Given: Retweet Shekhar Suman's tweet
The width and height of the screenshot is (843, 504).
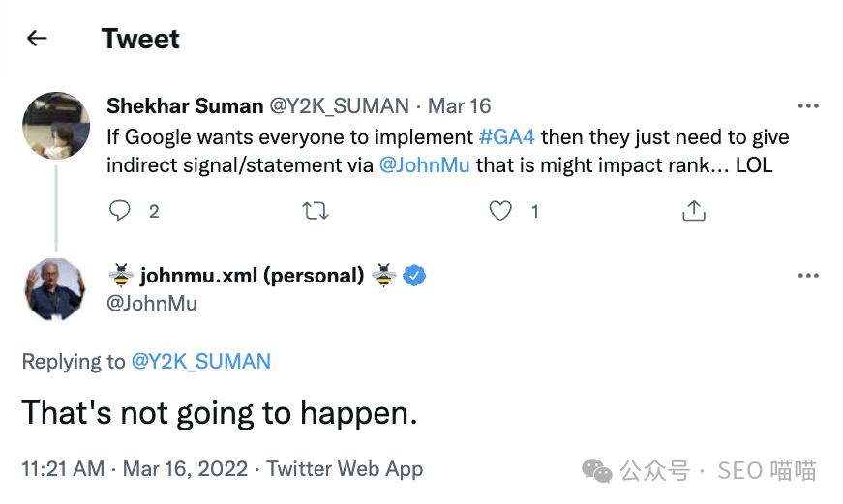Looking at the screenshot, I should (x=316, y=210).
